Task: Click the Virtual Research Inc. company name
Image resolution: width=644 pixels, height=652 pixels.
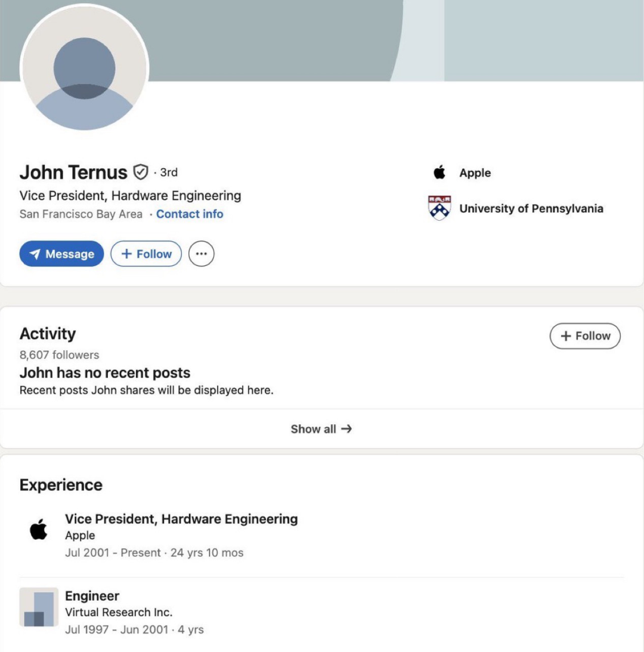Action: pos(119,612)
